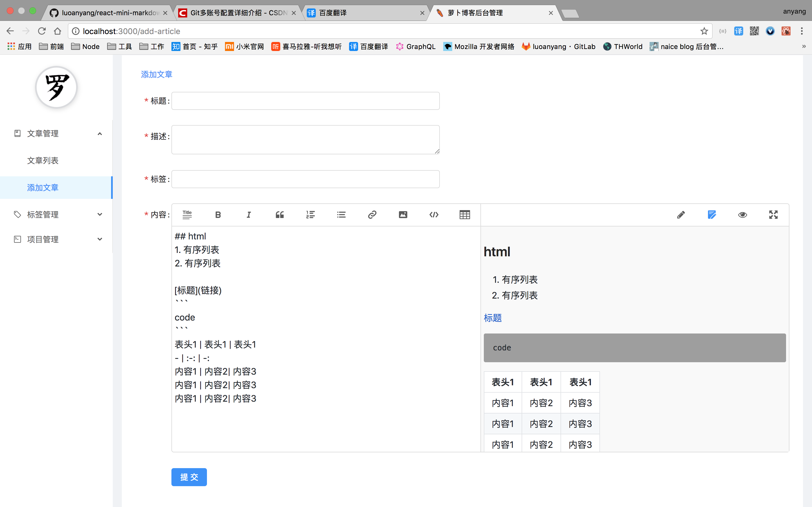The image size is (812, 507).
Task: Expand the 标签管理 sidebar menu
Action: [56, 214]
